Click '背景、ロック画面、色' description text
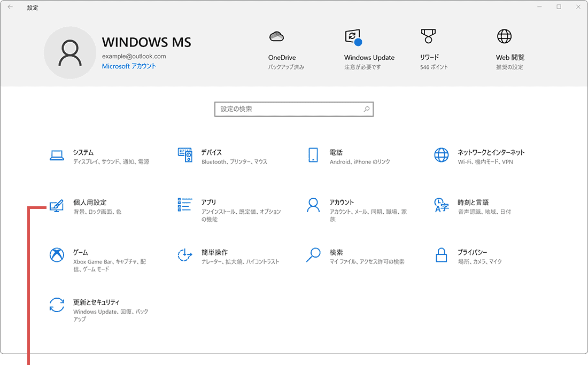Viewport: 588px width, 365px height. point(97,212)
